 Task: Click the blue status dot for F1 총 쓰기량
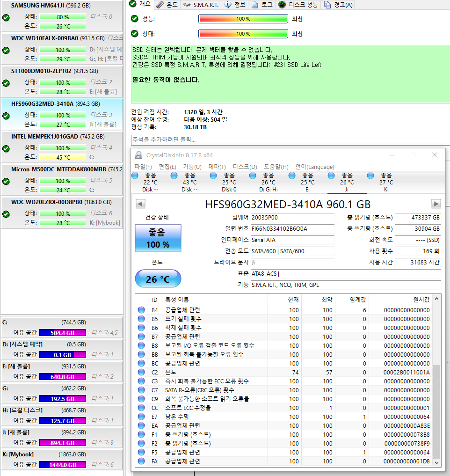(141, 434)
